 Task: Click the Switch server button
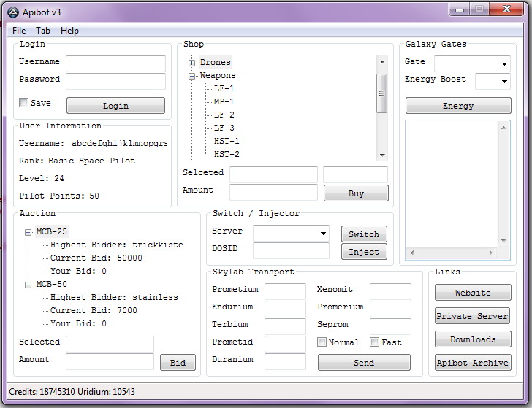(x=364, y=234)
